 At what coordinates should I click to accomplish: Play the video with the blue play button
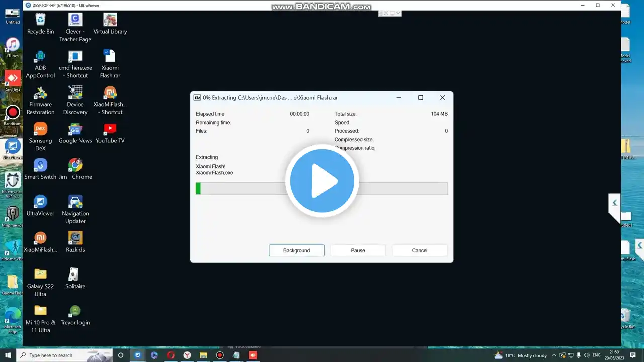pos(322,181)
